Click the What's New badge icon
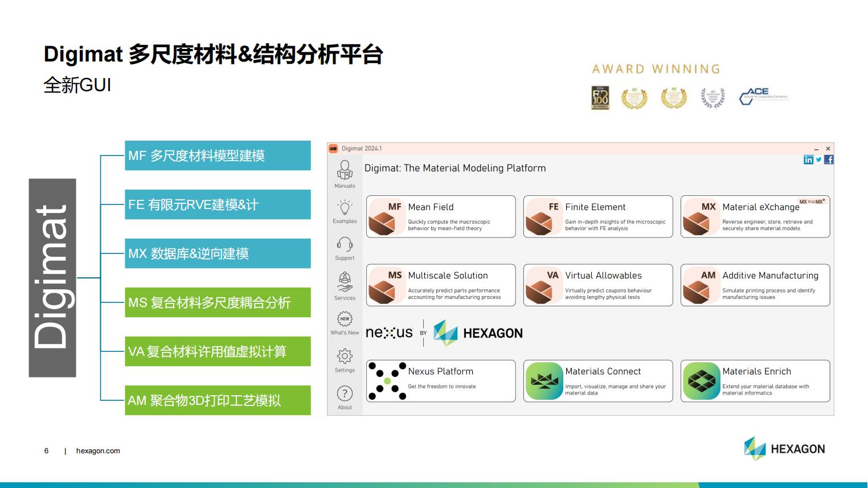This screenshot has height=488, width=868. coord(345,319)
